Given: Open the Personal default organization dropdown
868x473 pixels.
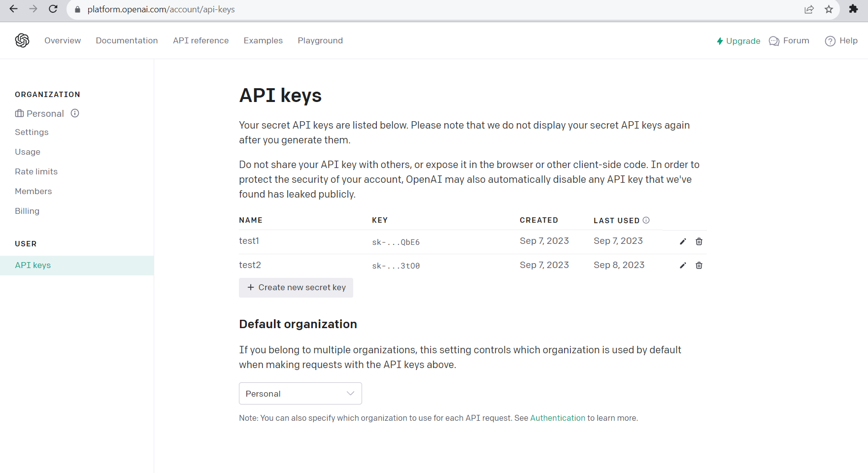Looking at the screenshot, I should (300, 394).
